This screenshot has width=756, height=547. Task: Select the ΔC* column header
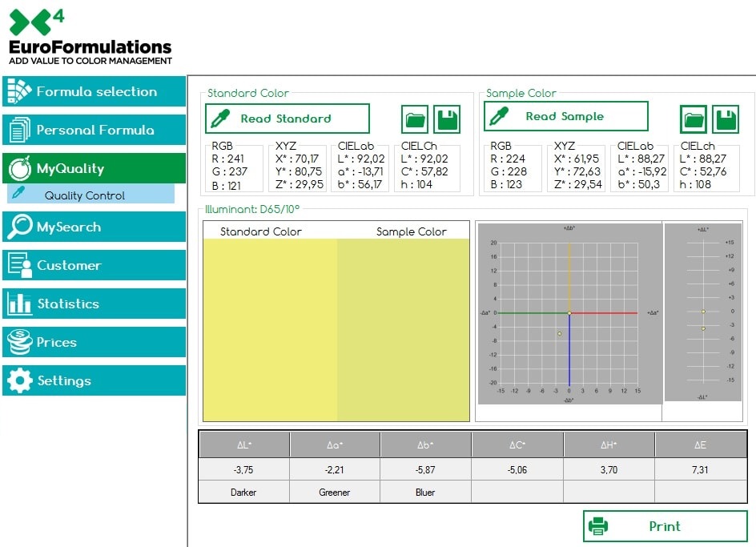pos(517,444)
